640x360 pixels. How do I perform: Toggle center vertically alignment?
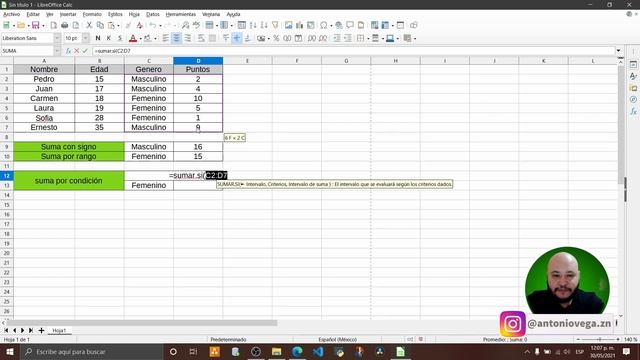(237, 38)
